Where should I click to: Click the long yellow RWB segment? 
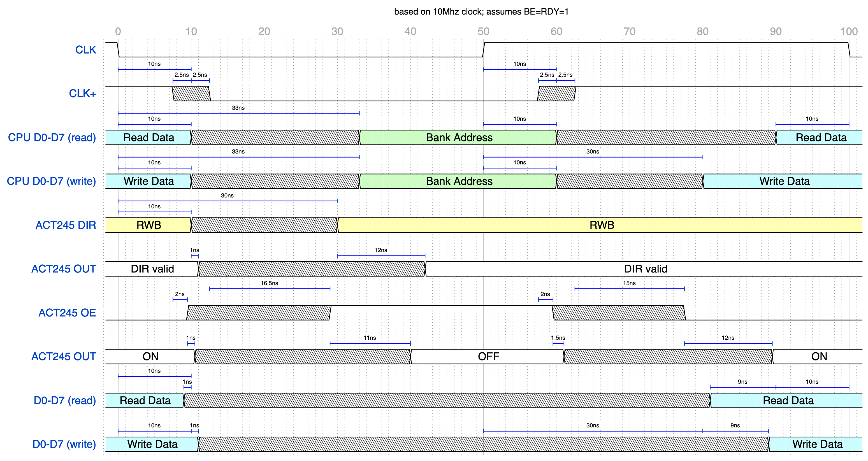[600, 225]
